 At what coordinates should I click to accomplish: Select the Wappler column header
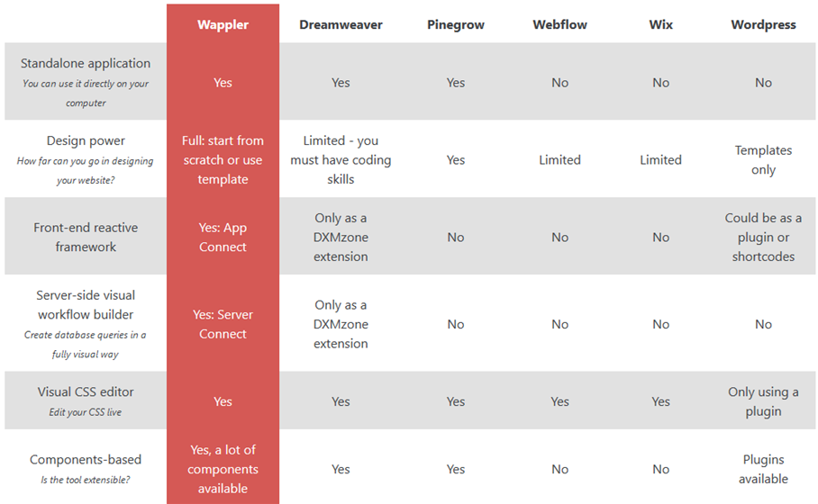point(223,24)
